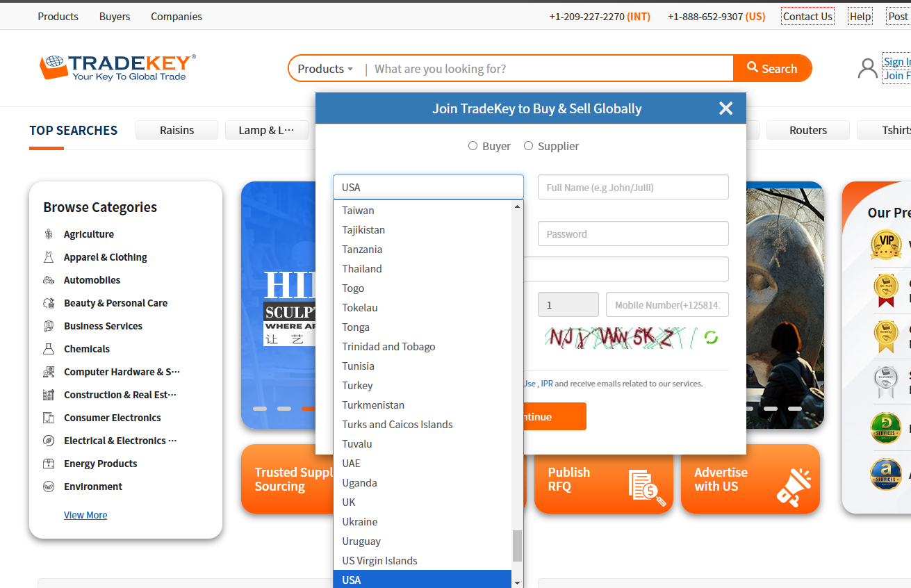
Task: Open the Products search type dropdown
Action: point(325,69)
